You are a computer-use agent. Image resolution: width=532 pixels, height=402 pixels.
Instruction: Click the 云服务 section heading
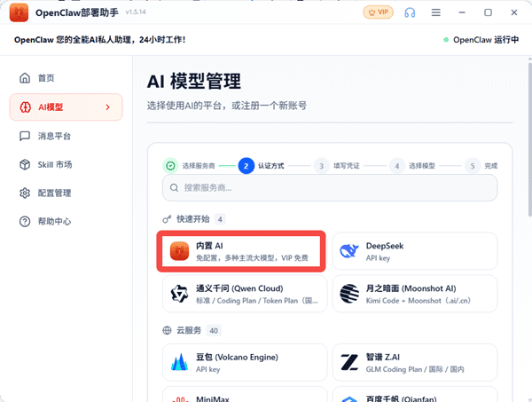(x=189, y=330)
